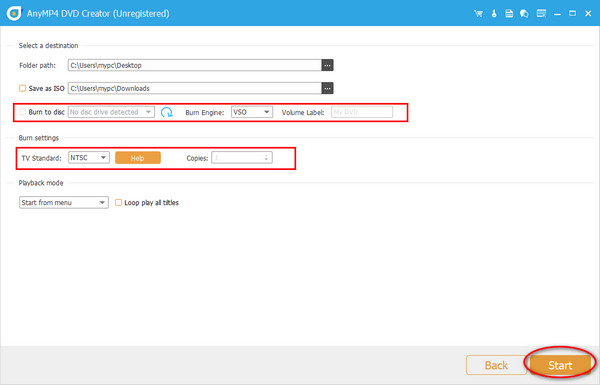Open the Start from menu dropdown
Image resolution: width=600 pixels, height=385 pixels.
(64, 202)
